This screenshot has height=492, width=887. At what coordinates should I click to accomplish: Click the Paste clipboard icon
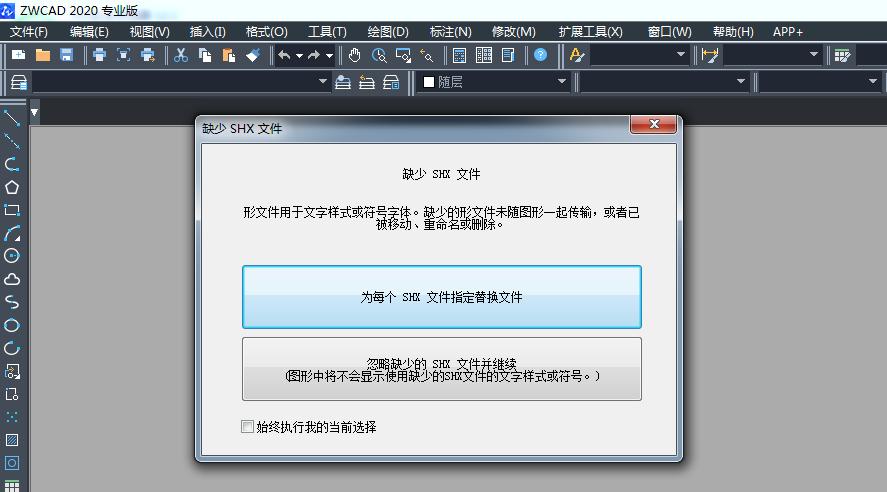click(x=229, y=55)
